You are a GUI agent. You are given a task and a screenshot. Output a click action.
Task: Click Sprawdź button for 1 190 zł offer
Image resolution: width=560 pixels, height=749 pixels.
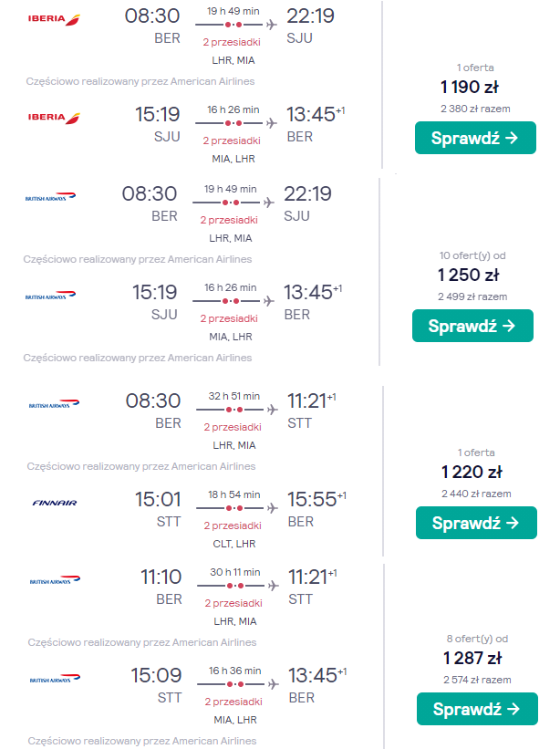click(475, 138)
